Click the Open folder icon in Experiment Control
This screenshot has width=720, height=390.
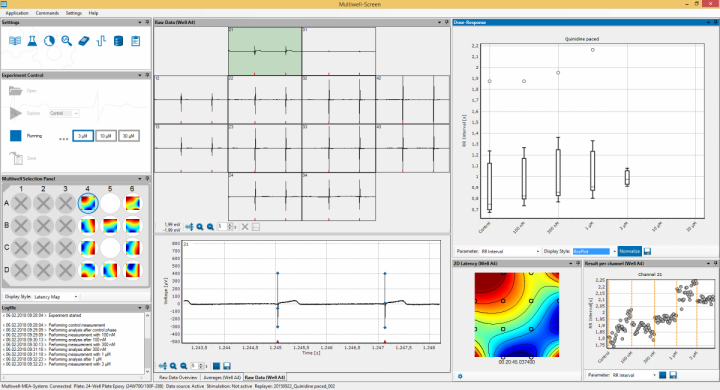[16, 90]
